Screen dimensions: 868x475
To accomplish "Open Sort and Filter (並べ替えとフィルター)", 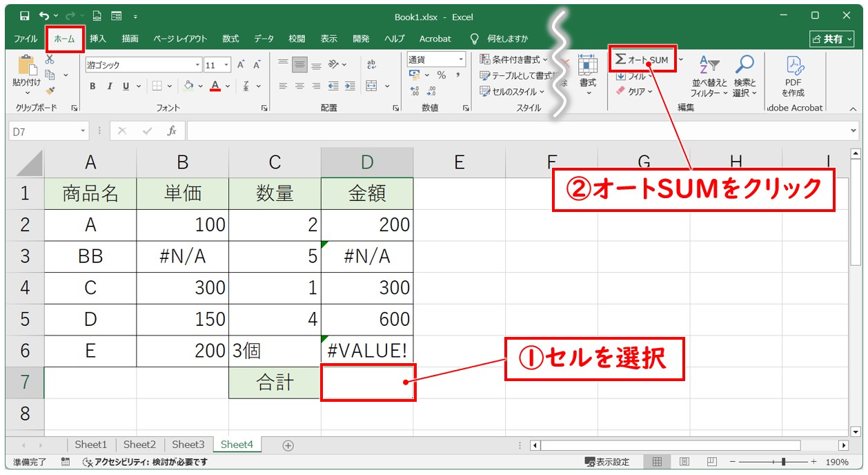I will (x=709, y=76).
